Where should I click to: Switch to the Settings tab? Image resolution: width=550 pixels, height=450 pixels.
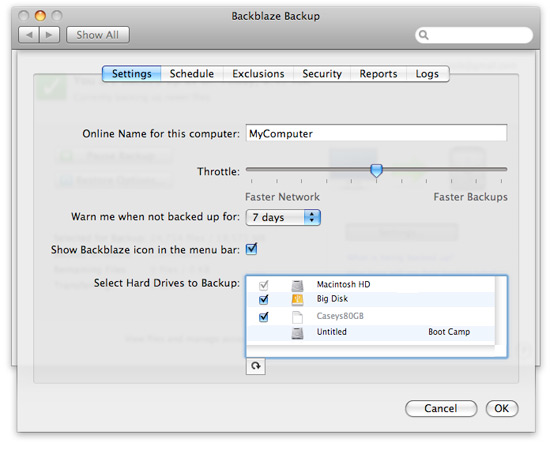coord(132,74)
